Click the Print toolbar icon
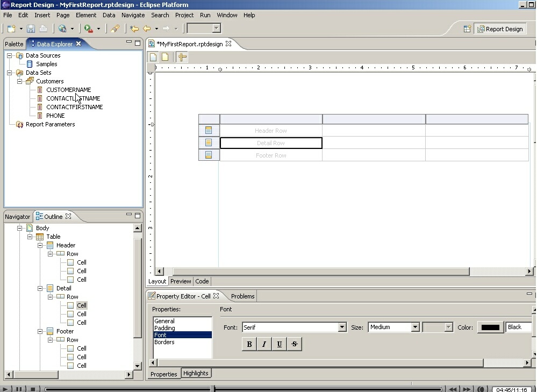The height and width of the screenshot is (392, 537). click(43, 29)
